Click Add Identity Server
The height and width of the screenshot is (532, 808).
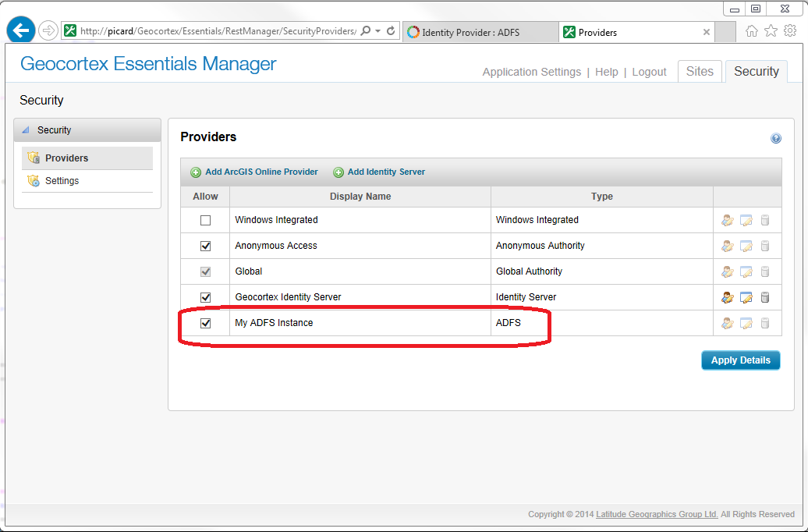[379, 172]
